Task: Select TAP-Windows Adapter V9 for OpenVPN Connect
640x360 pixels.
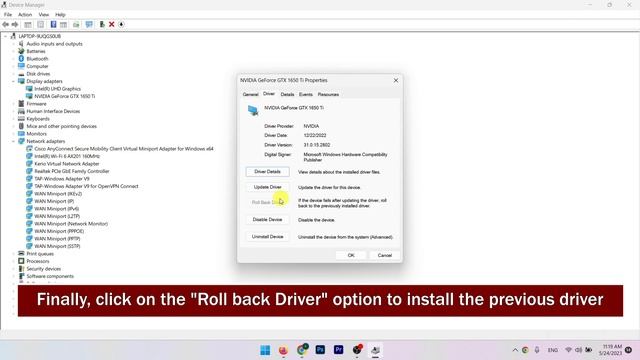Action: point(86,186)
